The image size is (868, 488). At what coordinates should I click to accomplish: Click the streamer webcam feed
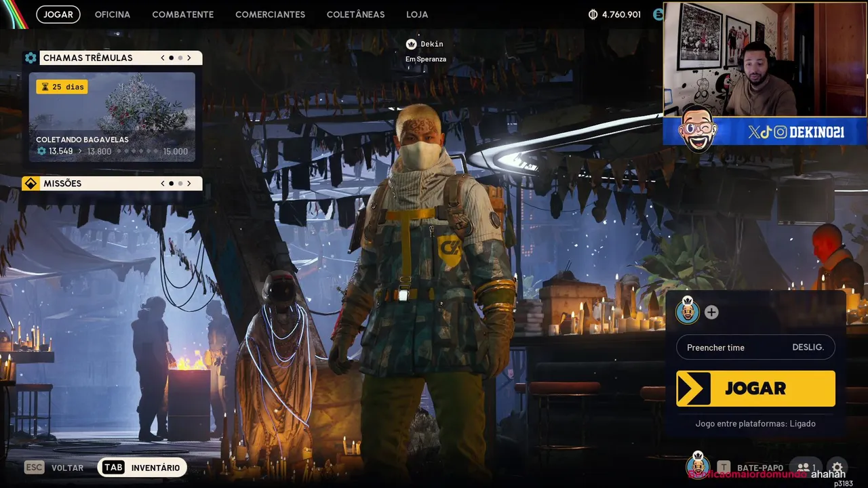[764, 60]
